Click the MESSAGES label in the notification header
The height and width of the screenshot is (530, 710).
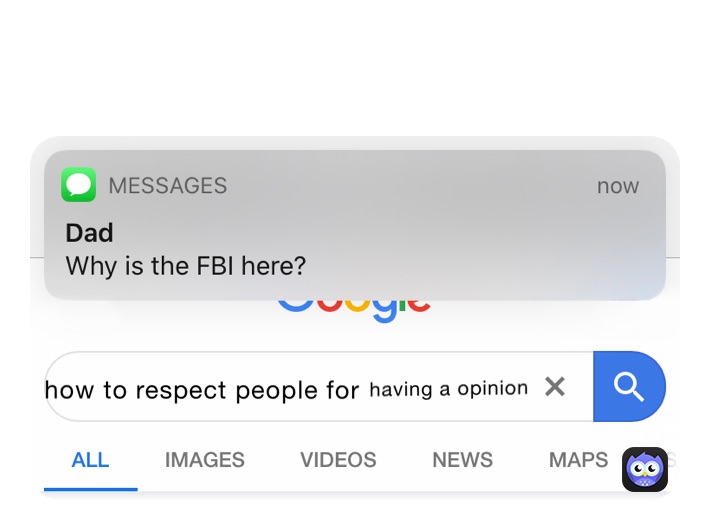pyautogui.click(x=167, y=186)
